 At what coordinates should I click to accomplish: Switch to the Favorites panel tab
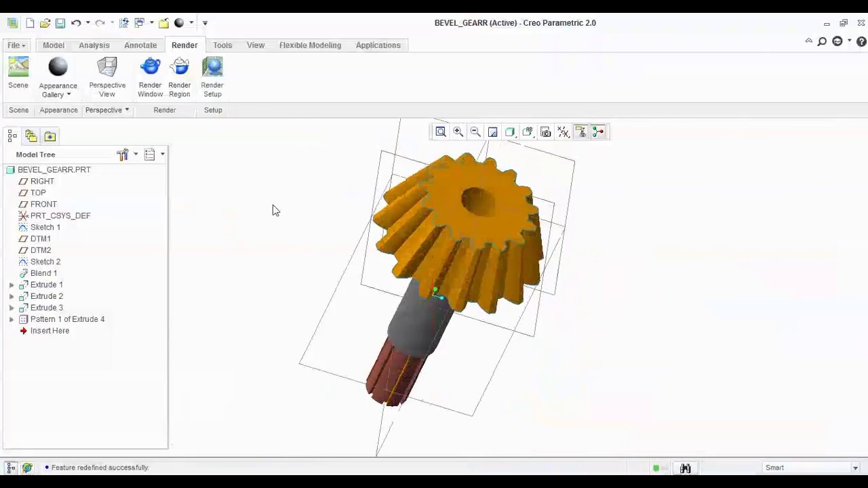(50, 136)
